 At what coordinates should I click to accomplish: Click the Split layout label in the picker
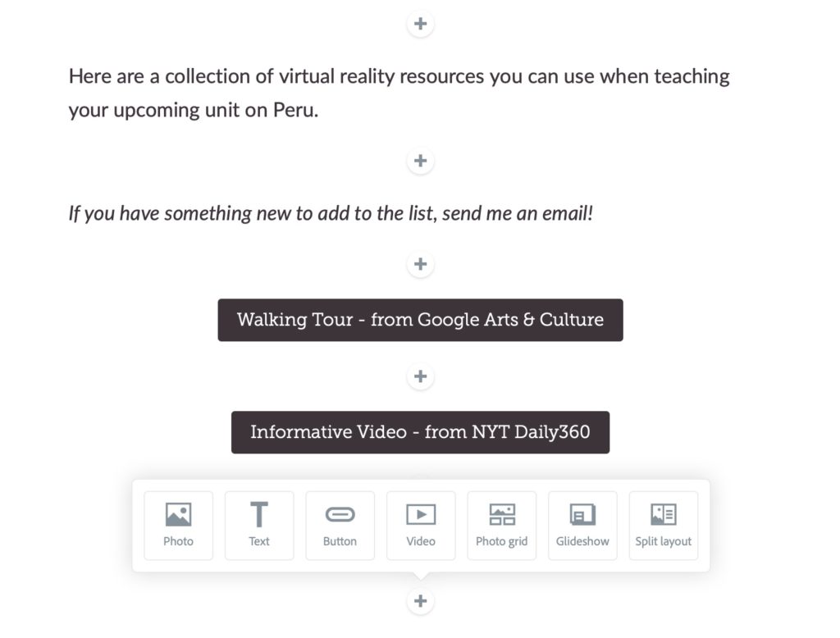point(663,541)
